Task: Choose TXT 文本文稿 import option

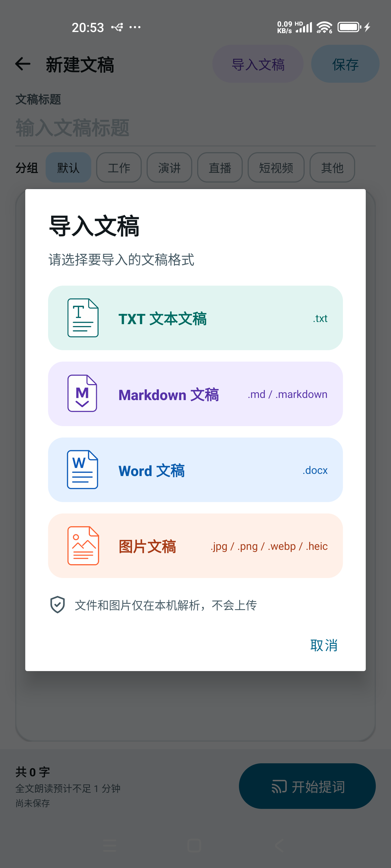Action: tap(195, 318)
